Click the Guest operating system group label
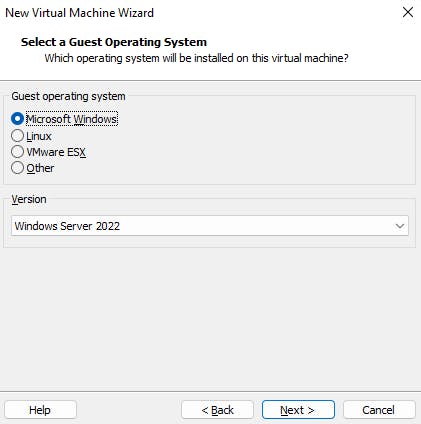This screenshot has height=424, width=421. pos(68,96)
